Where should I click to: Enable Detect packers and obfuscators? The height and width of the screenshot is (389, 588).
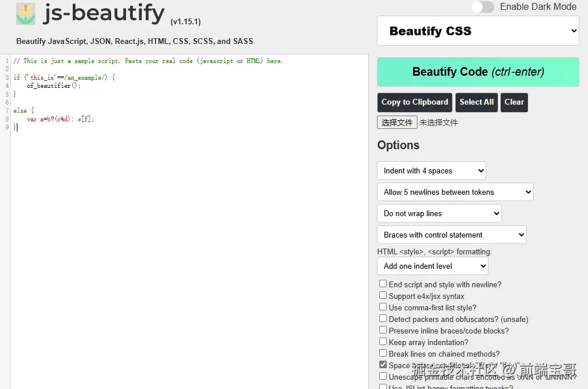383,318
